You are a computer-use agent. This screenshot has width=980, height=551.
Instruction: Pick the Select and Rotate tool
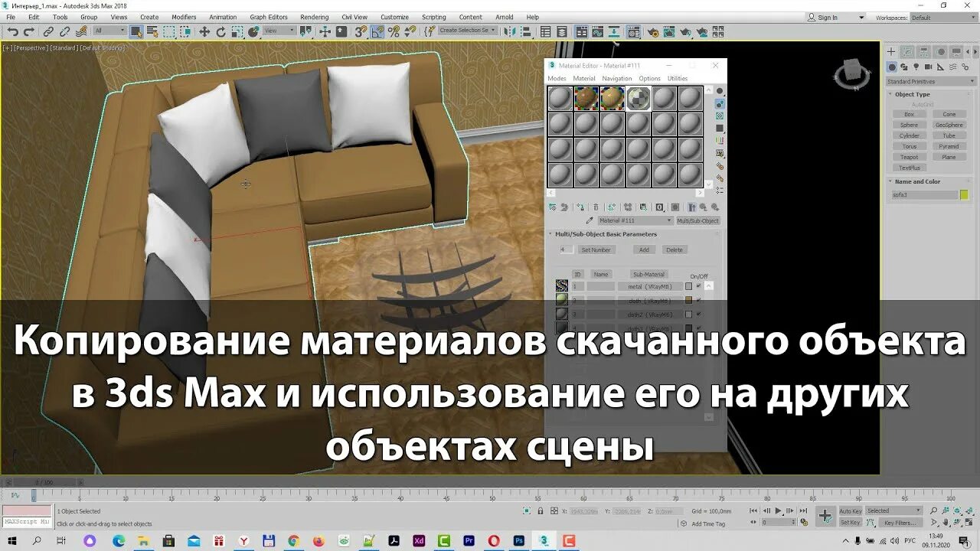tap(220, 31)
